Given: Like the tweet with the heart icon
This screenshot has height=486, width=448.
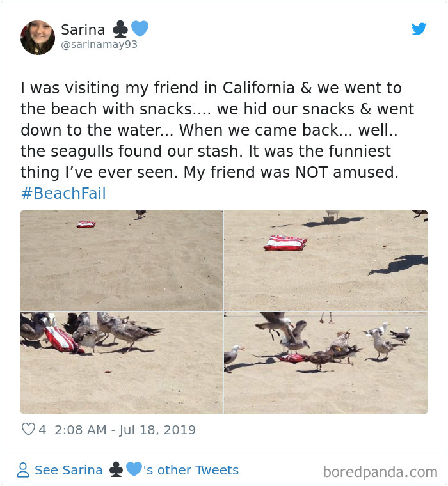Looking at the screenshot, I should tap(28, 430).
